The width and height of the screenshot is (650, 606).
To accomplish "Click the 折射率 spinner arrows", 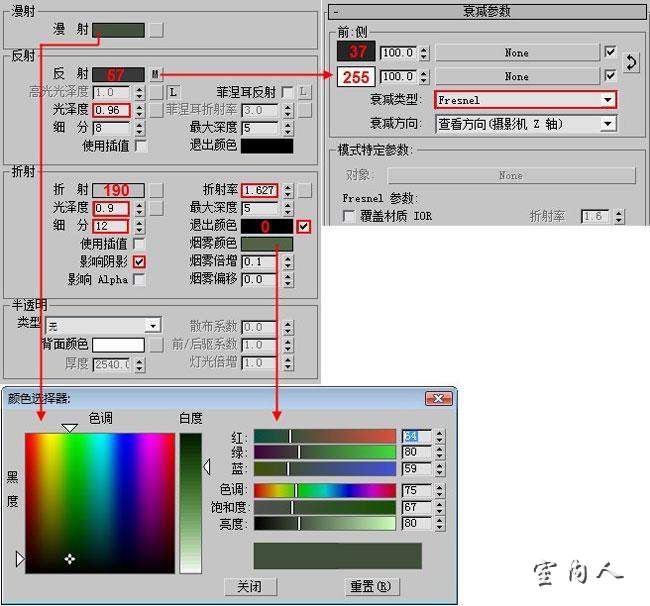I will [288, 190].
